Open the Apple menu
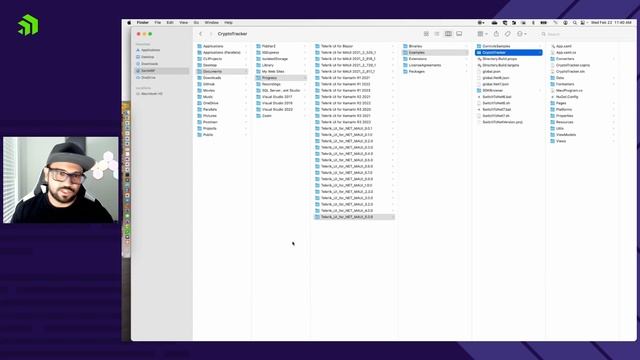The width and height of the screenshot is (640, 360). pyautogui.click(x=129, y=23)
